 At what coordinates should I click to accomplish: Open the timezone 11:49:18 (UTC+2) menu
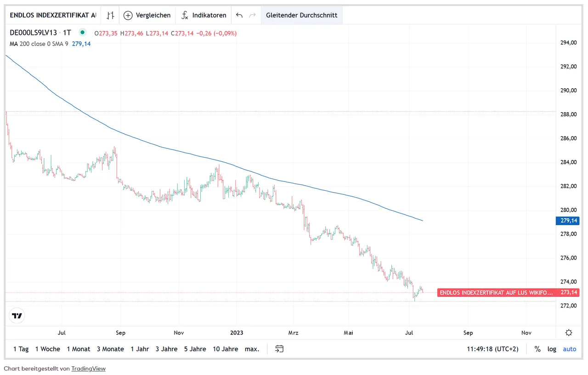tap(493, 349)
